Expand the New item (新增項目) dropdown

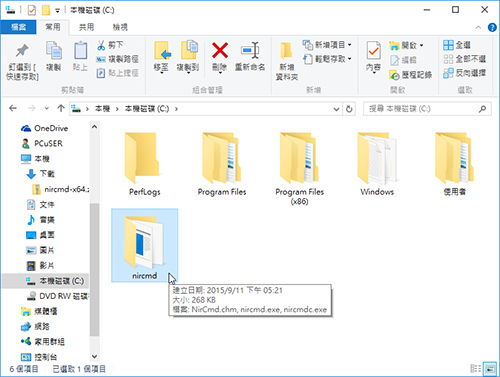coord(350,45)
